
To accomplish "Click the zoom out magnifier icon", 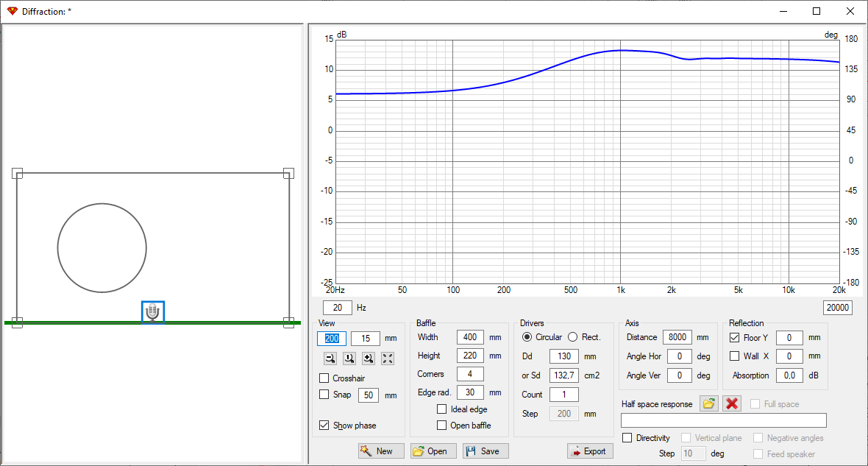I will click(x=330, y=359).
